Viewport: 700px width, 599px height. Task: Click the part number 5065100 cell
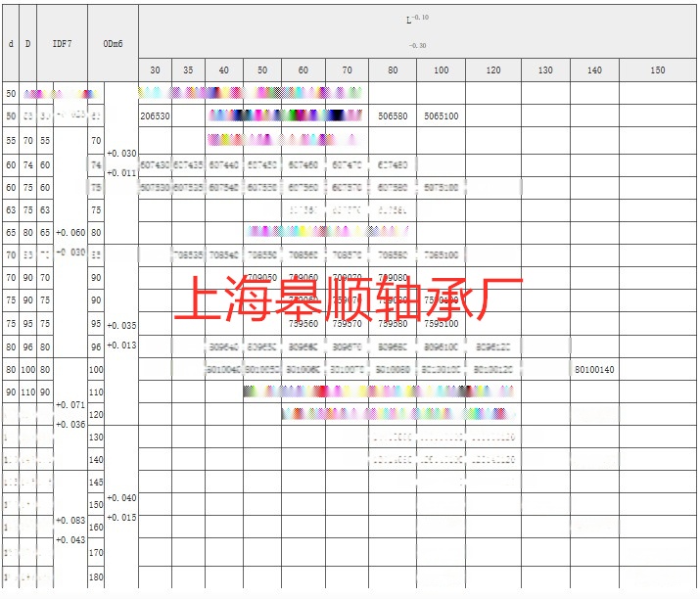(x=442, y=116)
